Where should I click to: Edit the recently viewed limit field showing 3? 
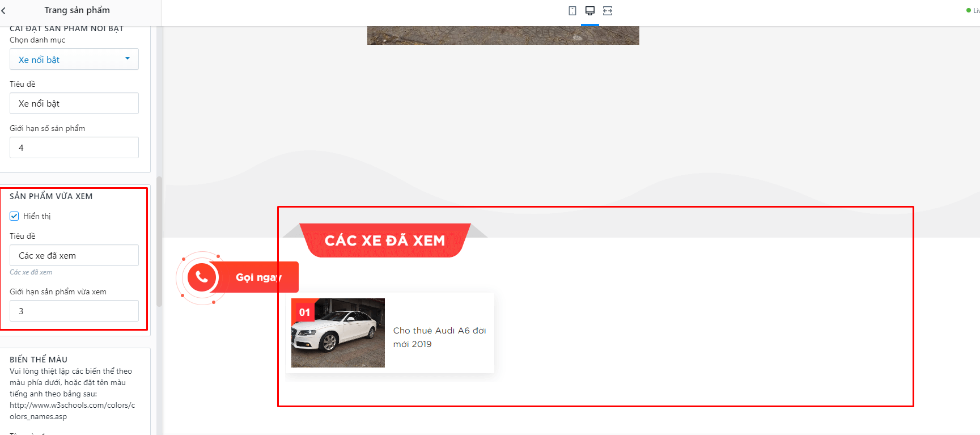(74, 311)
